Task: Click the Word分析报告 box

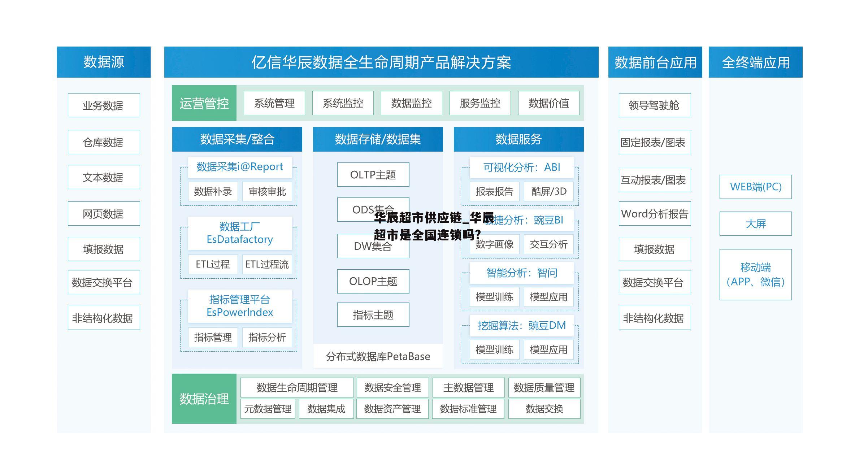Action: 655,213
